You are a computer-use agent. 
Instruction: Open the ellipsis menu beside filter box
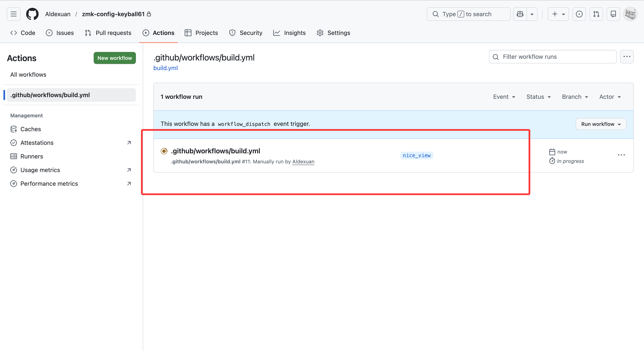(x=627, y=57)
